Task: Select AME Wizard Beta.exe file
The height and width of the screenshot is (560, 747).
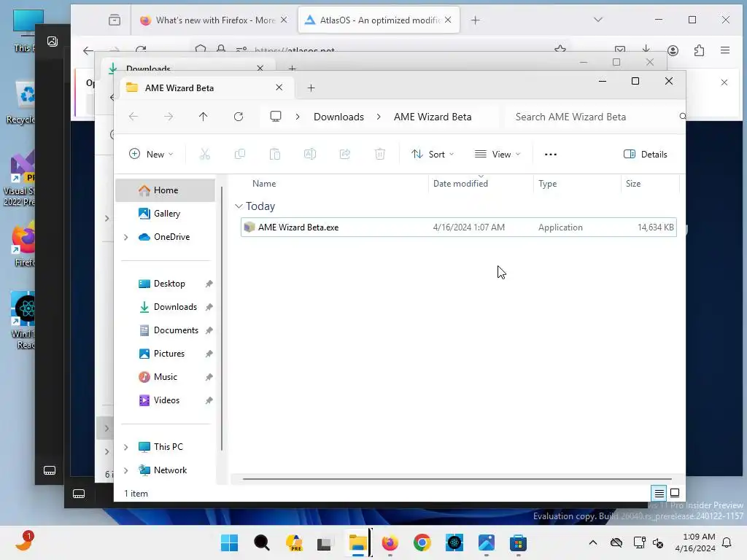Action: [458, 227]
